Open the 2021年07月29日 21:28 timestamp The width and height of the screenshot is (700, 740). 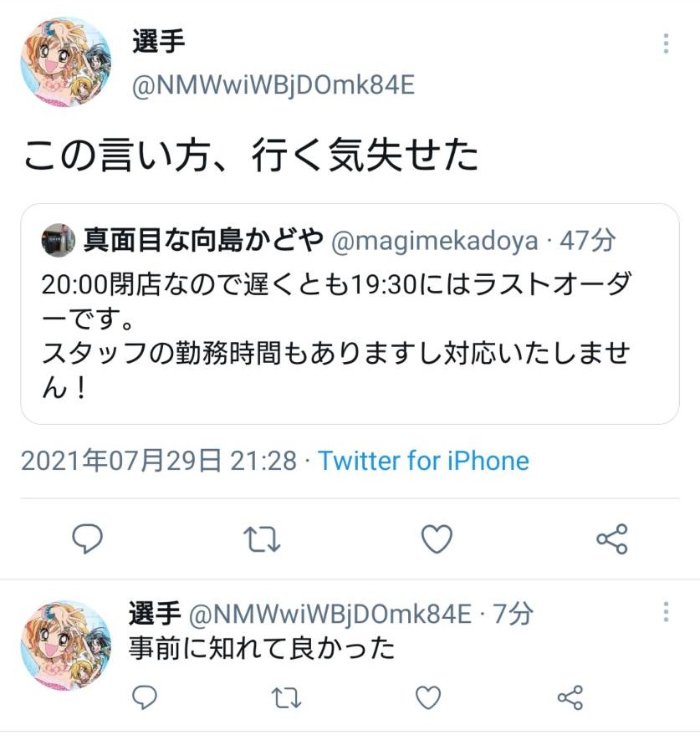[x=159, y=461]
